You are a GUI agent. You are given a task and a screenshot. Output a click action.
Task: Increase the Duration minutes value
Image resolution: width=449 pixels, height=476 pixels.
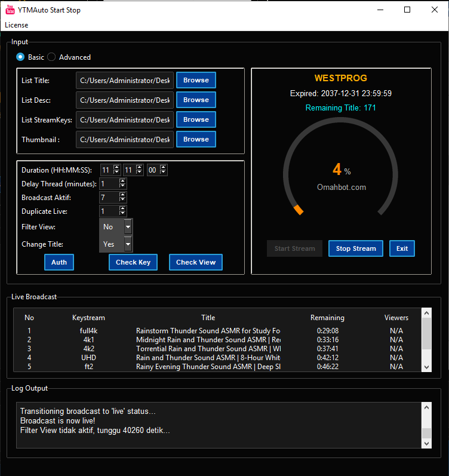click(x=139, y=167)
